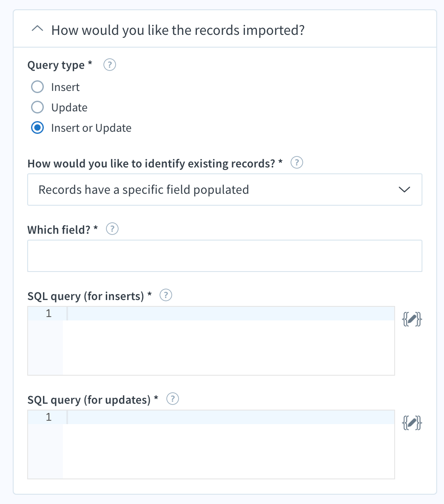Open handlebars editor for updates SQL query

(412, 423)
